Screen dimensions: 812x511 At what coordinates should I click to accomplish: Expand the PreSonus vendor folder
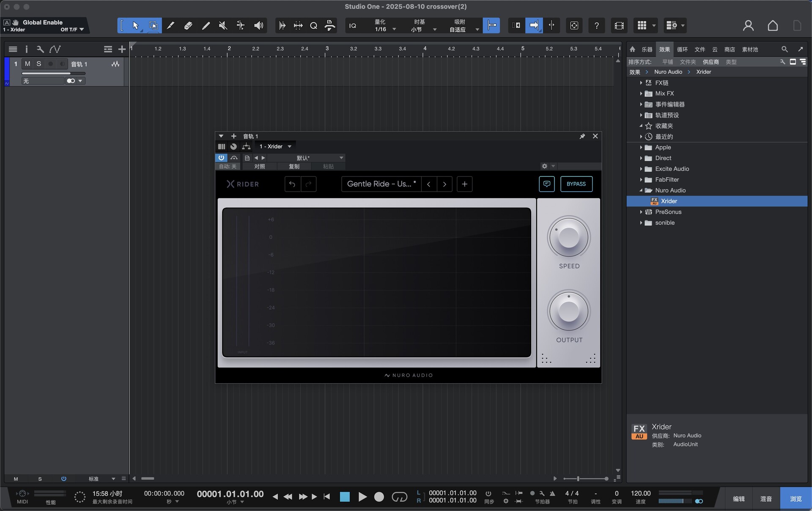coord(641,212)
